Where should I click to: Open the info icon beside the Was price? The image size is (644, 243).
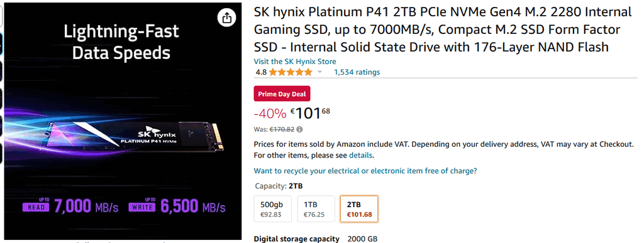(300, 129)
